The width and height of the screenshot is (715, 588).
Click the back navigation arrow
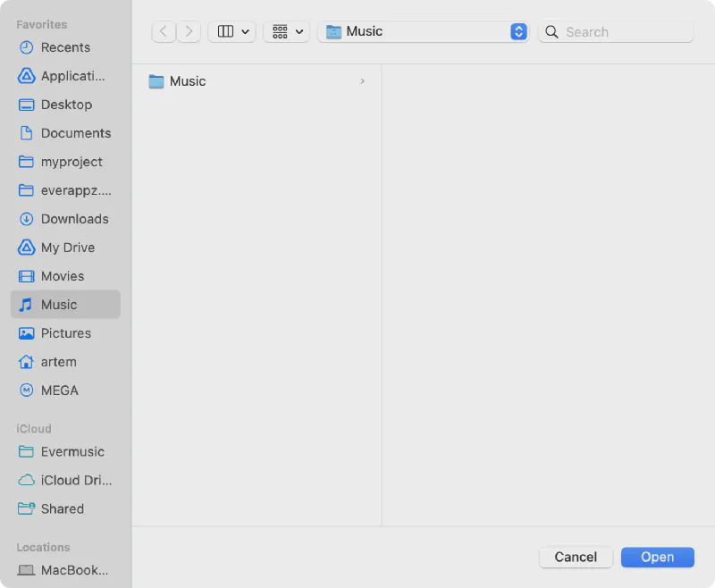[163, 31]
